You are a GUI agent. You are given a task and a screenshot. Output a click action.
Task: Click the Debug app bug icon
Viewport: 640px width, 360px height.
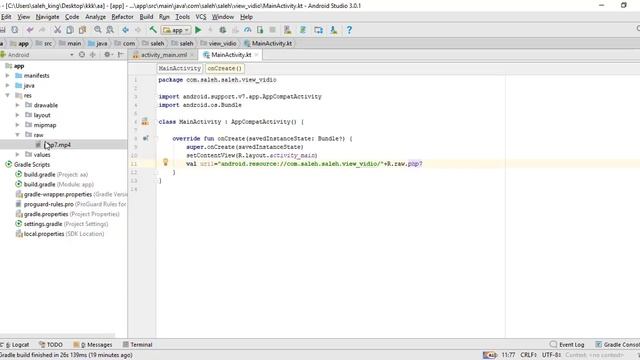[222, 30]
